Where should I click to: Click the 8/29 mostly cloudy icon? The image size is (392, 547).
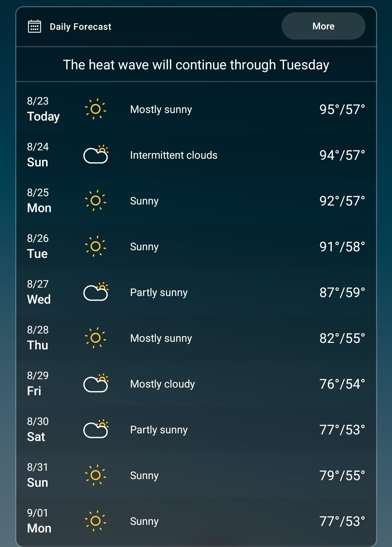(96, 384)
